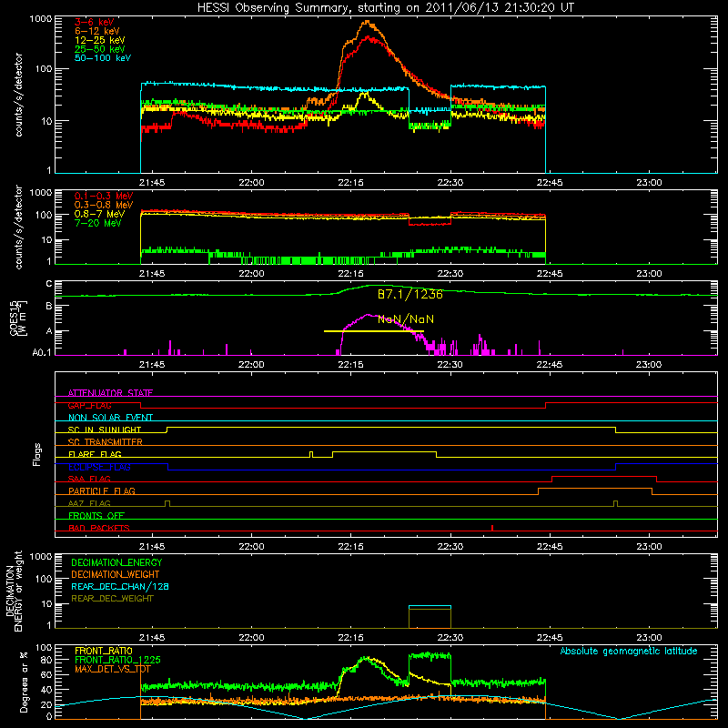Click the 7-20 MeV legend label
The height and width of the screenshot is (728, 728).
click(x=98, y=223)
